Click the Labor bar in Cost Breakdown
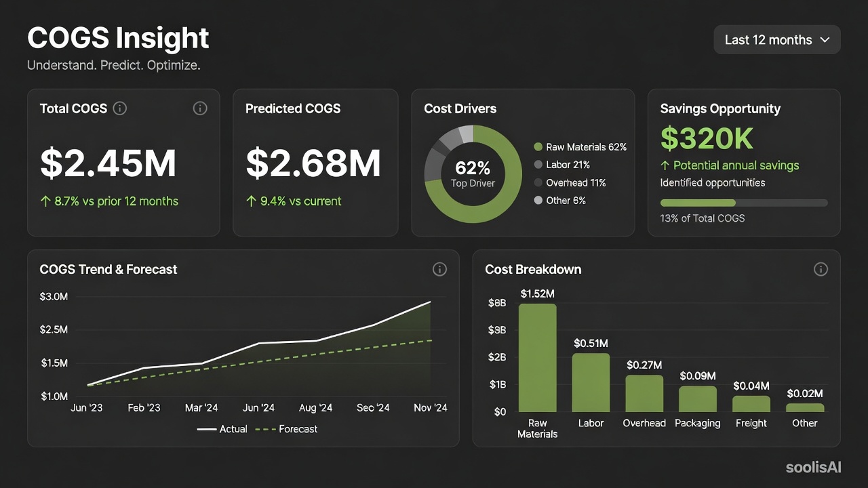The image size is (868, 488). [x=591, y=383]
